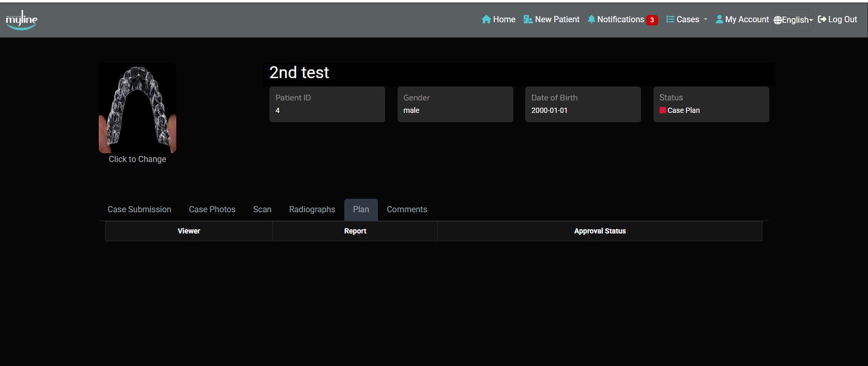Click the Home house icon

486,20
